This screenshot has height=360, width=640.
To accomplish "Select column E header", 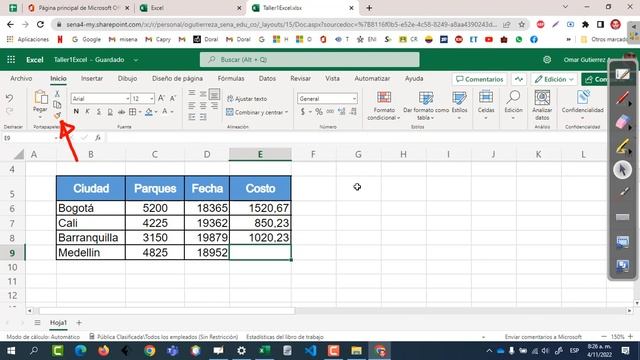I will point(260,154).
